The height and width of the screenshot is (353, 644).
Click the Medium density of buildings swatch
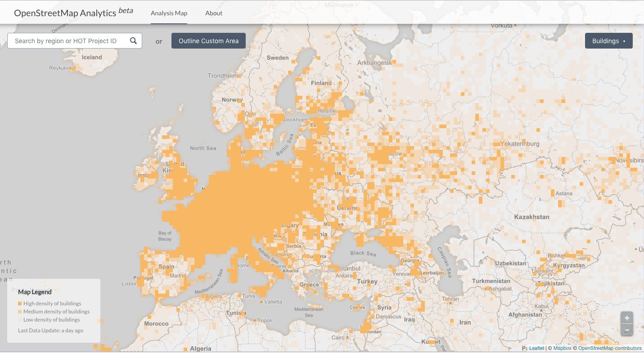click(x=20, y=312)
